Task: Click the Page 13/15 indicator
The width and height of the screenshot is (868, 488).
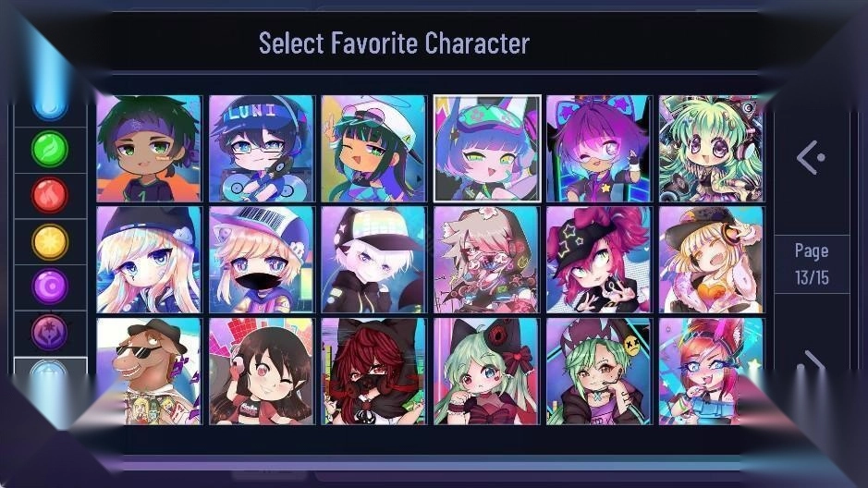Action: [x=813, y=264]
